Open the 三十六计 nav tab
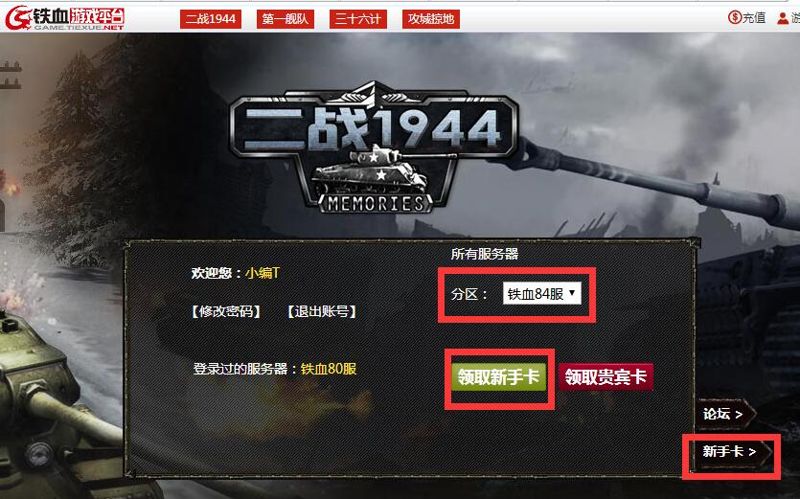This screenshot has width=800, height=499. tap(358, 19)
